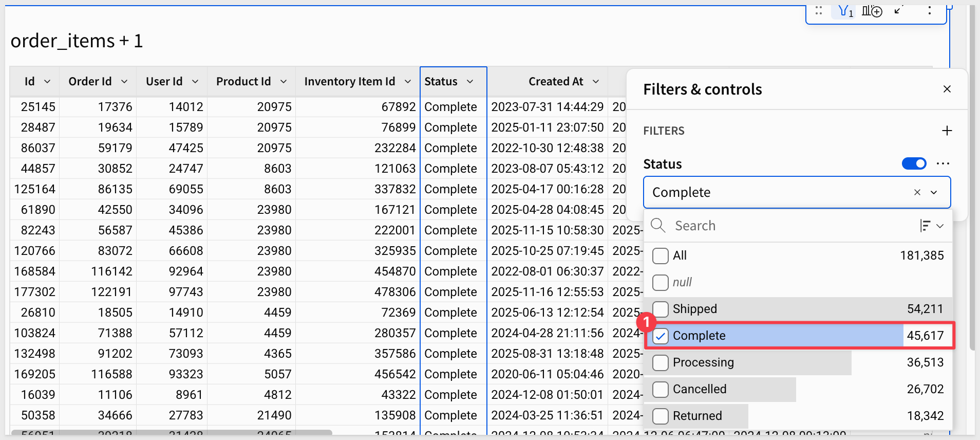
Task: Click the order_items + 1 table title
Action: point(77,41)
